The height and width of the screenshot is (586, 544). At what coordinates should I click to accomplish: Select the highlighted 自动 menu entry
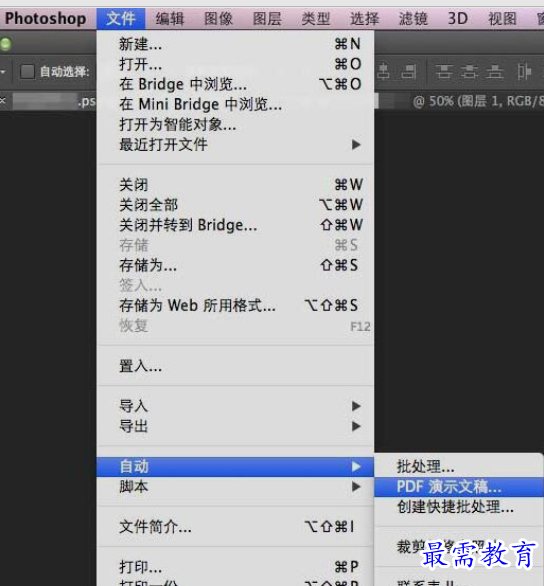235,467
